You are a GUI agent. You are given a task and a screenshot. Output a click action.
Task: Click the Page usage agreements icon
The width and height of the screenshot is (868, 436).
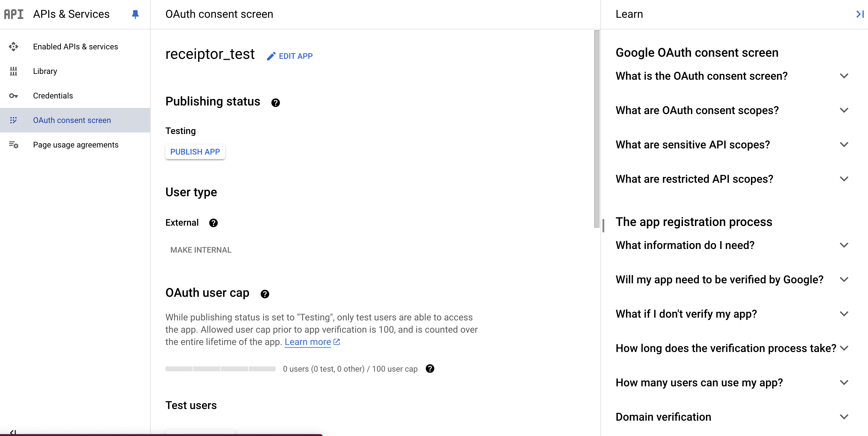(13, 145)
